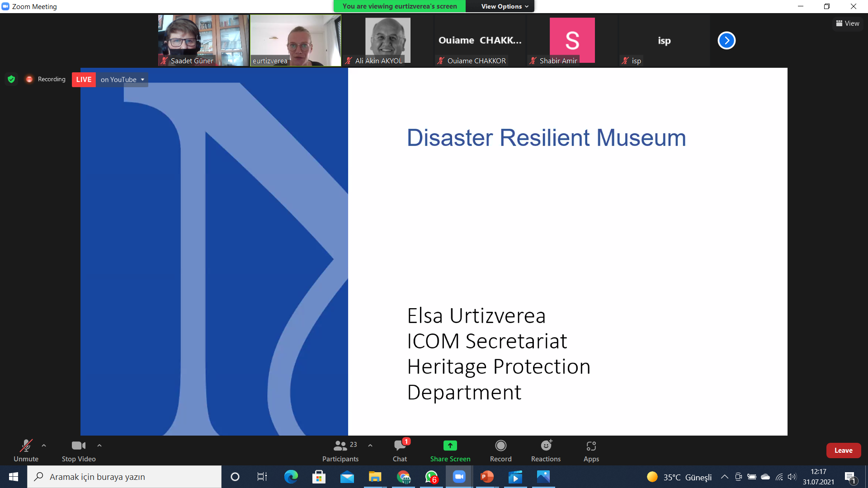Toggle Stop Video camera button
The width and height of the screenshot is (868, 488).
[79, 446]
